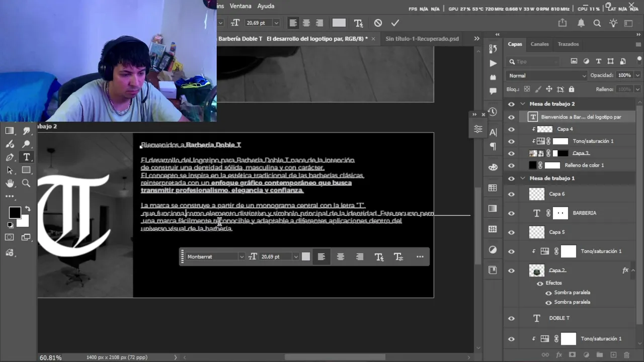This screenshot has height=362, width=644.
Task: Left align text in options bar
Action: click(293, 23)
